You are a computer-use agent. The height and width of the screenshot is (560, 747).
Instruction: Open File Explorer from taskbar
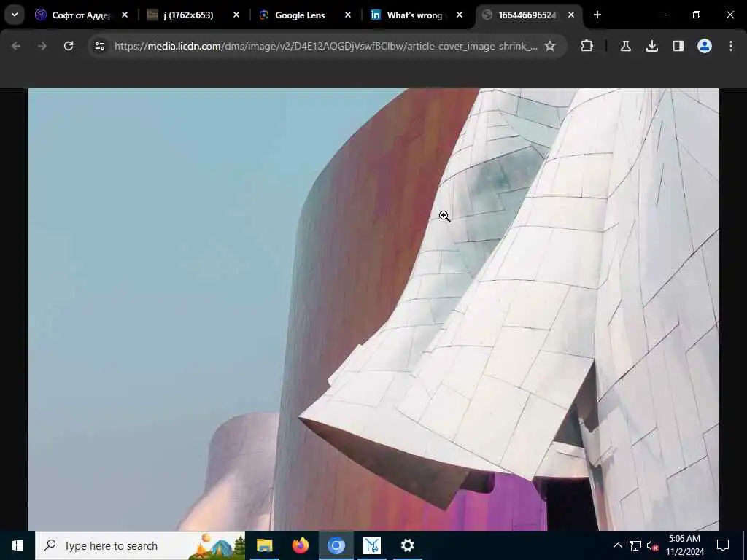coord(264,545)
